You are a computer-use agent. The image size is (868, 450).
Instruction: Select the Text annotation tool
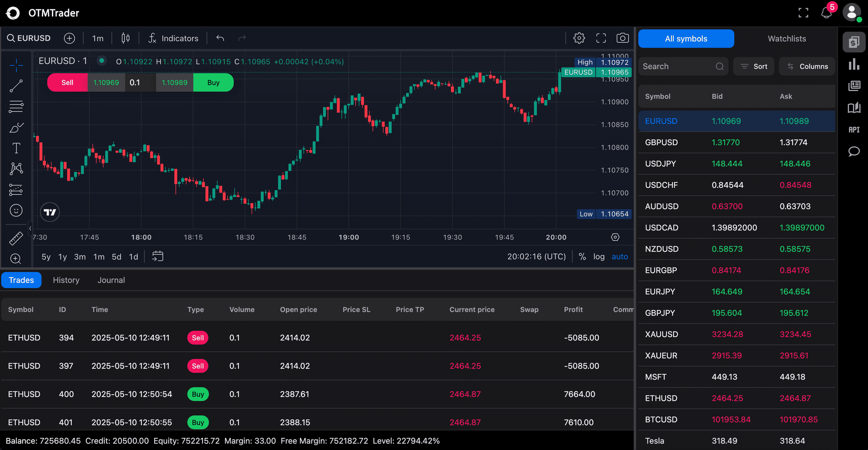coord(16,148)
